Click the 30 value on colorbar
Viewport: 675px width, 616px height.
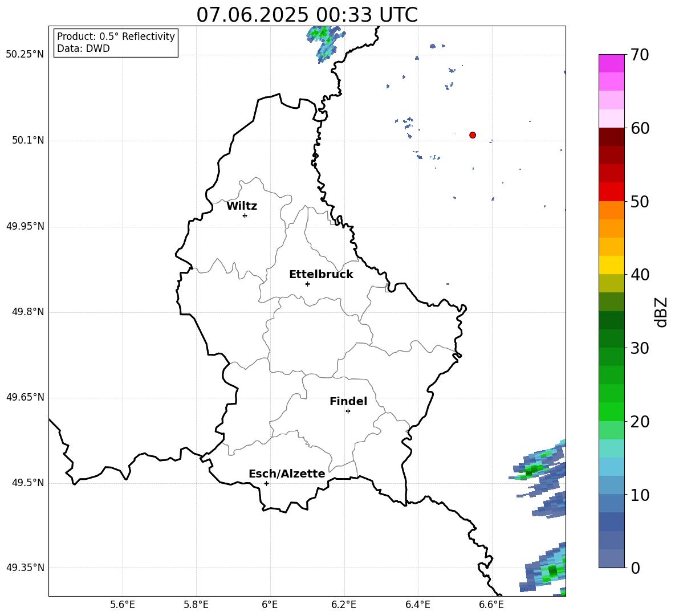pyautogui.click(x=640, y=348)
